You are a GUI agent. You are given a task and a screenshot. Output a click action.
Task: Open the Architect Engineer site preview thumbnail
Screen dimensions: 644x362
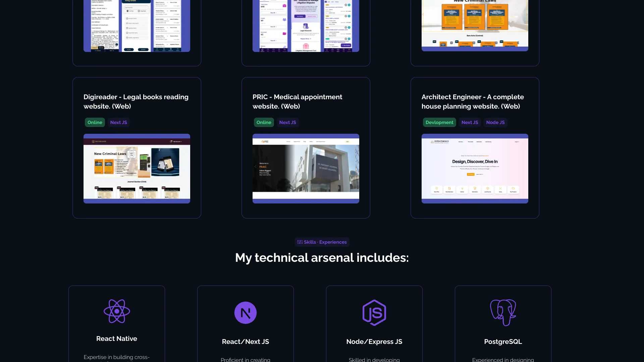(475, 169)
